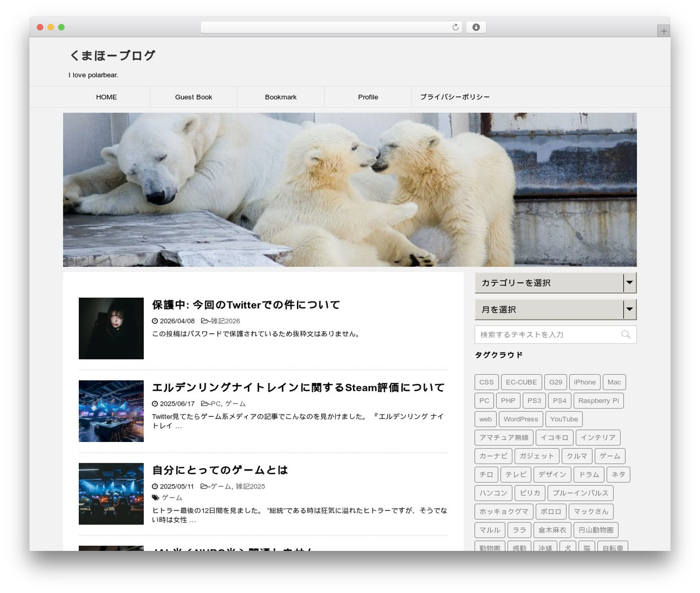Select the 円山動物園 tag
The image size is (700, 593).
596,530
